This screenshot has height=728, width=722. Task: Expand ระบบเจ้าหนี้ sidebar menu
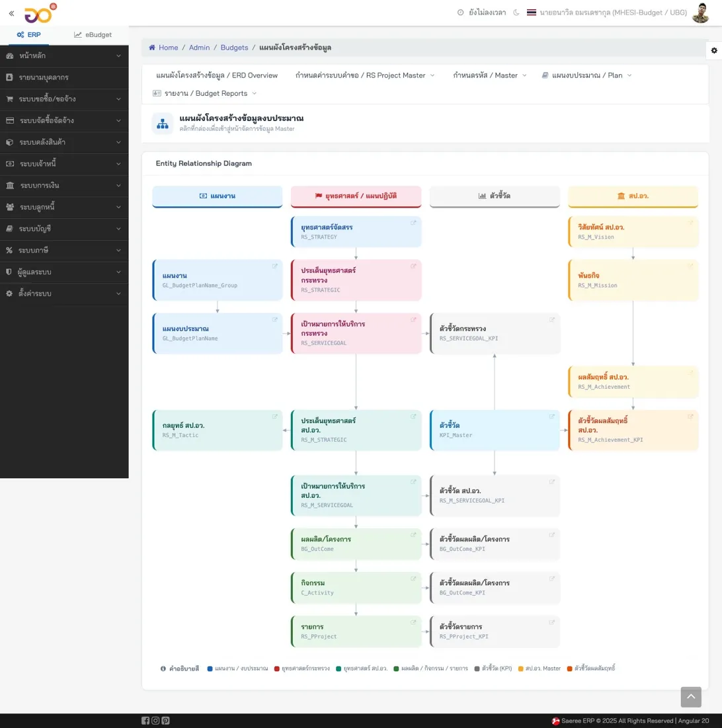pyautogui.click(x=64, y=164)
